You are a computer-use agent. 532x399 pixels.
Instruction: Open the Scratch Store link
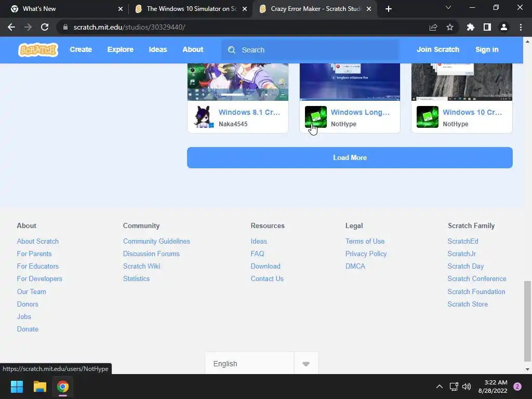click(468, 304)
